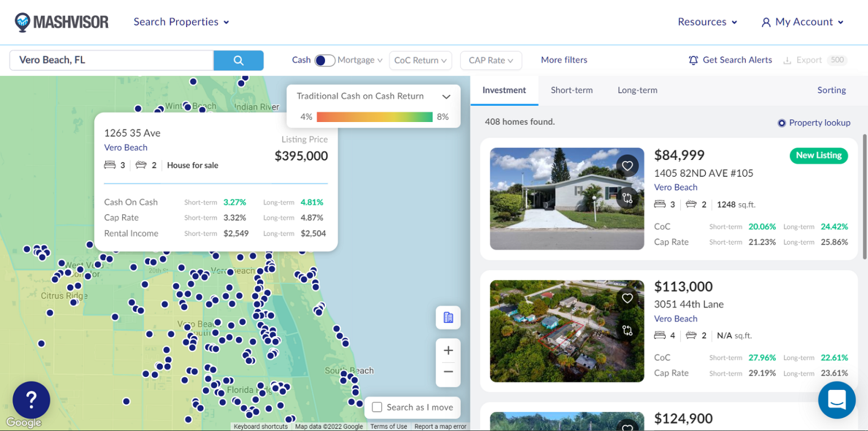Image resolution: width=868 pixels, height=431 pixels.
Task: Enable the Search as I move checkbox
Action: tap(377, 407)
